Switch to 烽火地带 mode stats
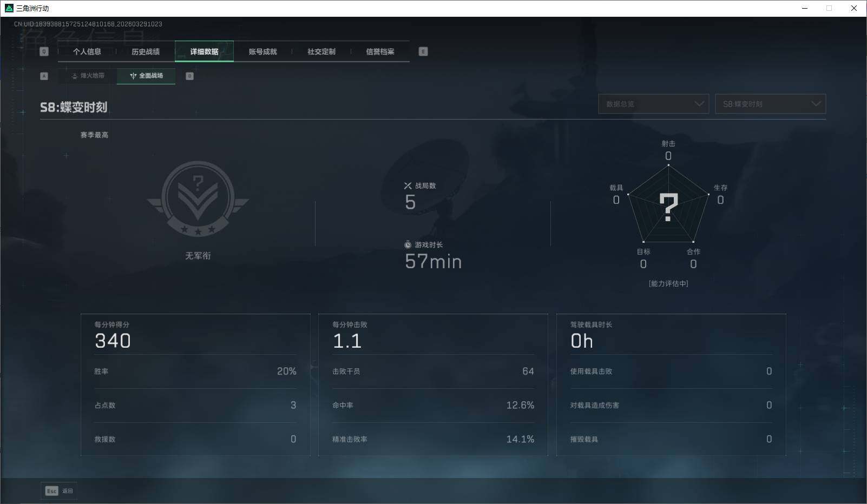867x504 pixels. tap(88, 76)
